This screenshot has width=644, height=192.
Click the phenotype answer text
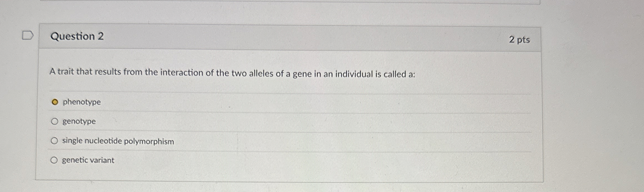click(x=82, y=102)
